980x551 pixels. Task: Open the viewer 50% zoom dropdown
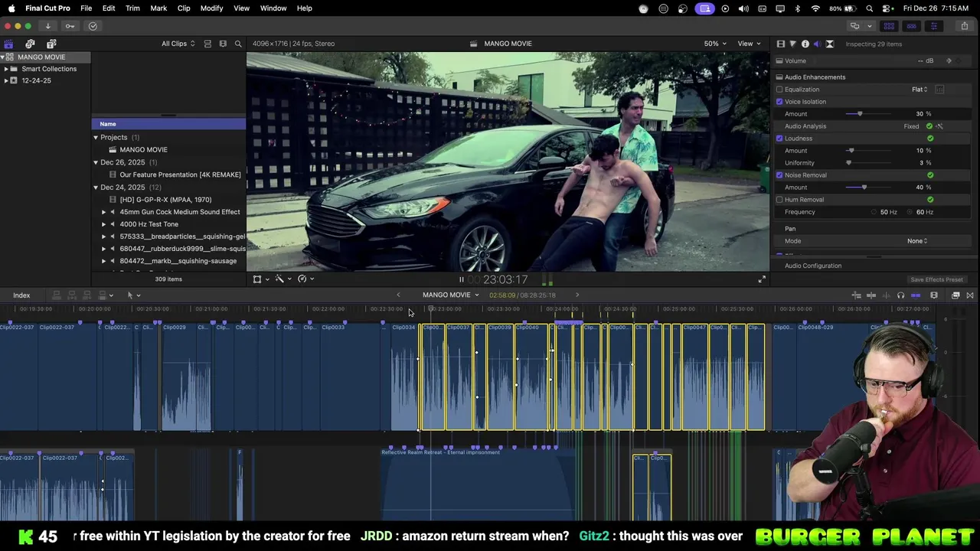[x=716, y=44]
